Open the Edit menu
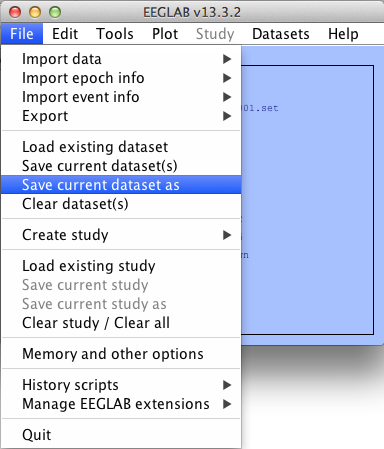The width and height of the screenshot is (384, 449). (65, 34)
